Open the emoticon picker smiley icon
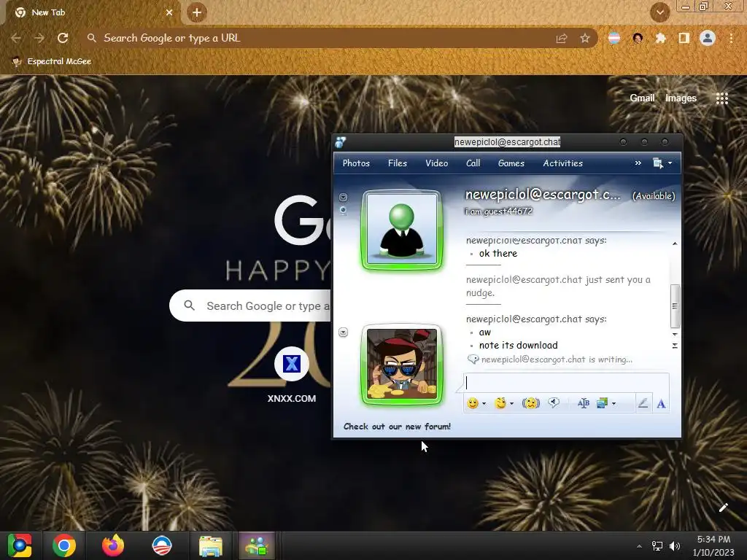Screen dimensions: 747x560 tap(473, 403)
